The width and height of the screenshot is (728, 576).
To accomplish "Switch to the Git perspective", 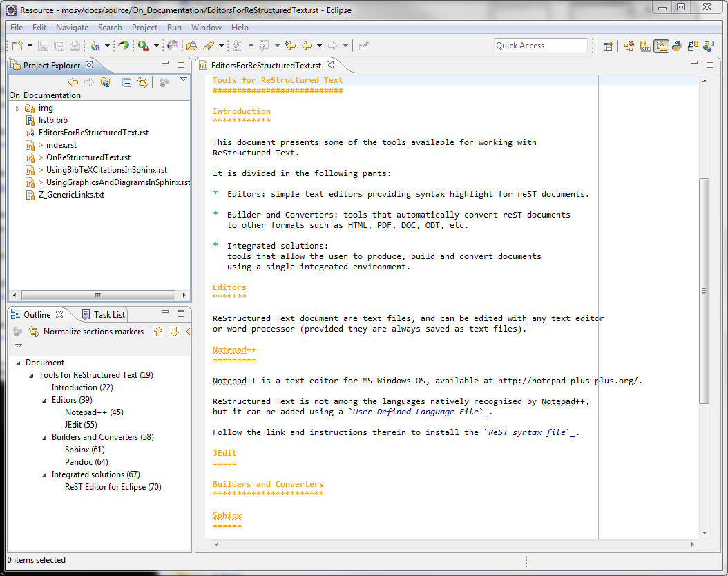I will (645, 46).
